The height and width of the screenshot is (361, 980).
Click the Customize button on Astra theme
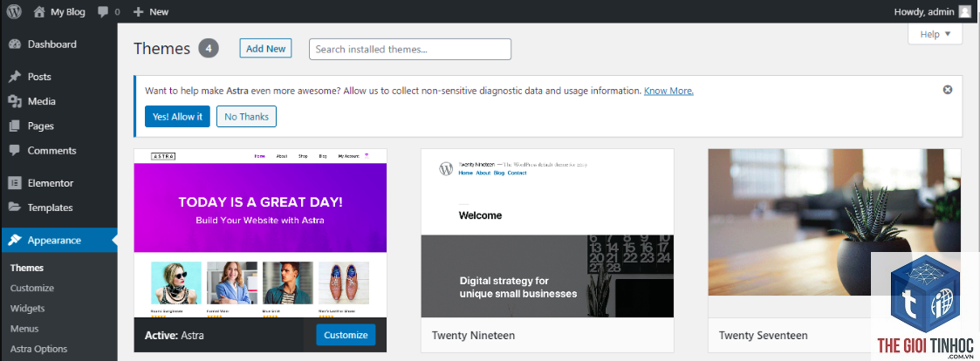point(346,335)
